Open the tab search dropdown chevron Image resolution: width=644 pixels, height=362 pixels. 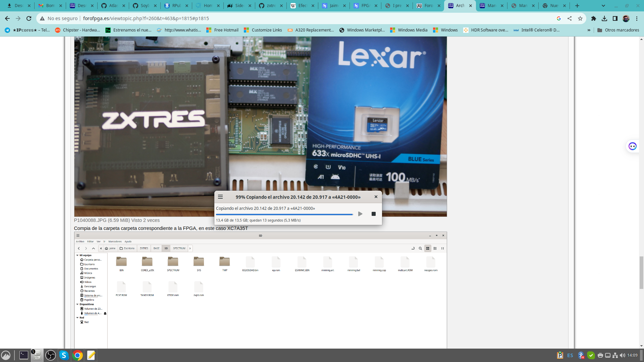(x=603, y=6)
